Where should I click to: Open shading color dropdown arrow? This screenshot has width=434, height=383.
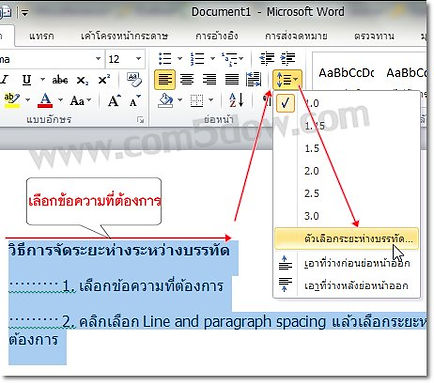tap(180, 100)
